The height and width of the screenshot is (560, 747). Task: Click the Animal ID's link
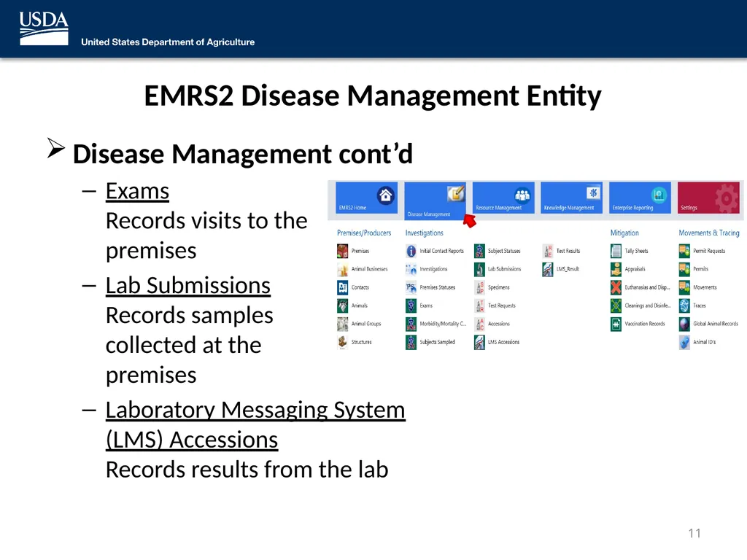pos(704,342)
